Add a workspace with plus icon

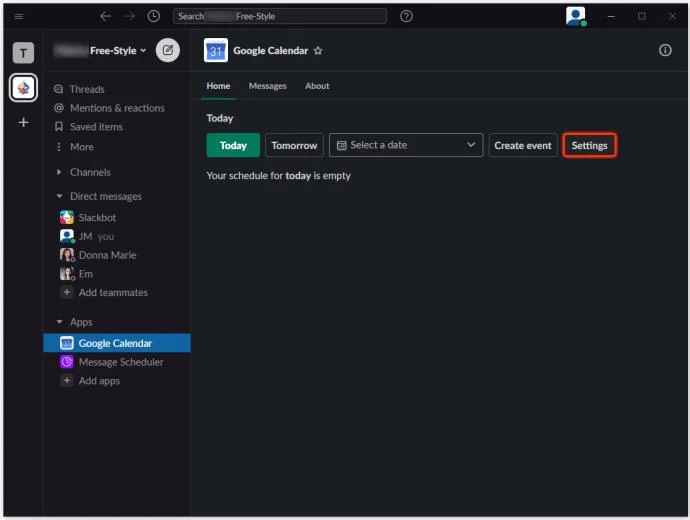coord(23,122)
